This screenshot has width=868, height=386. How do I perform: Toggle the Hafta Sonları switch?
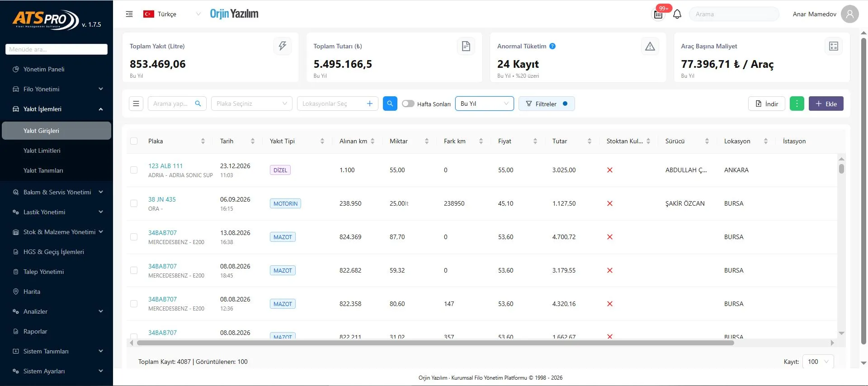click(x=408, y=104)
